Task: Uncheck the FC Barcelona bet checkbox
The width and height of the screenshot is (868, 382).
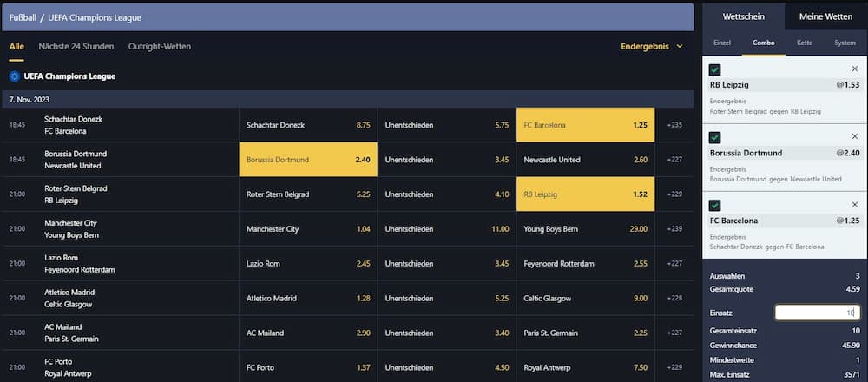Action: 715,205
